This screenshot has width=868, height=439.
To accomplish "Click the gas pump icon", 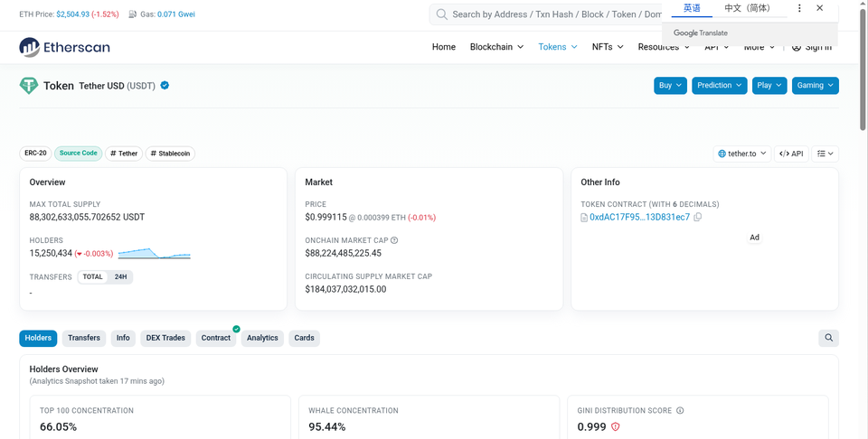I will [x=132, y=14].
